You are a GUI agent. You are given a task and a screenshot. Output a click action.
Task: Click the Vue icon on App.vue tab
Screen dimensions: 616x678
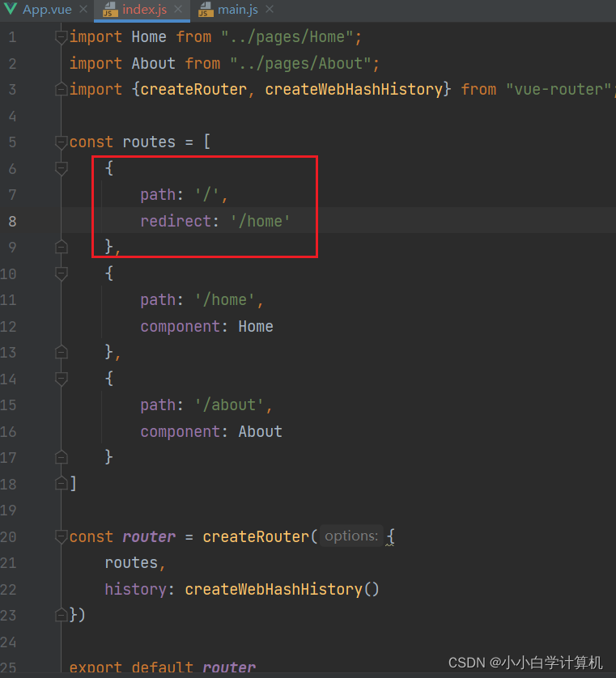[10, 9]
